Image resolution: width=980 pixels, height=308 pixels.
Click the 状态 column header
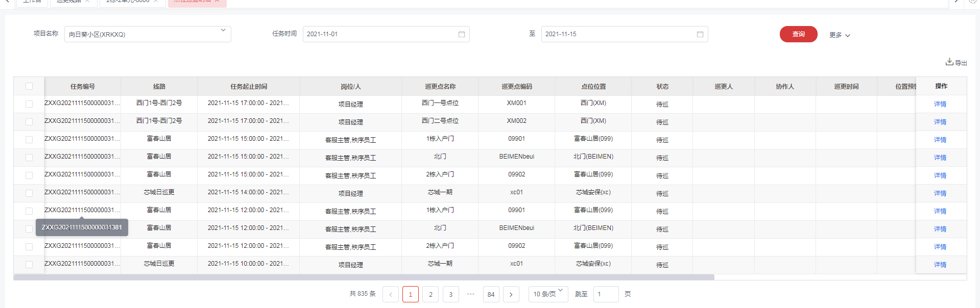coord(662,87)
